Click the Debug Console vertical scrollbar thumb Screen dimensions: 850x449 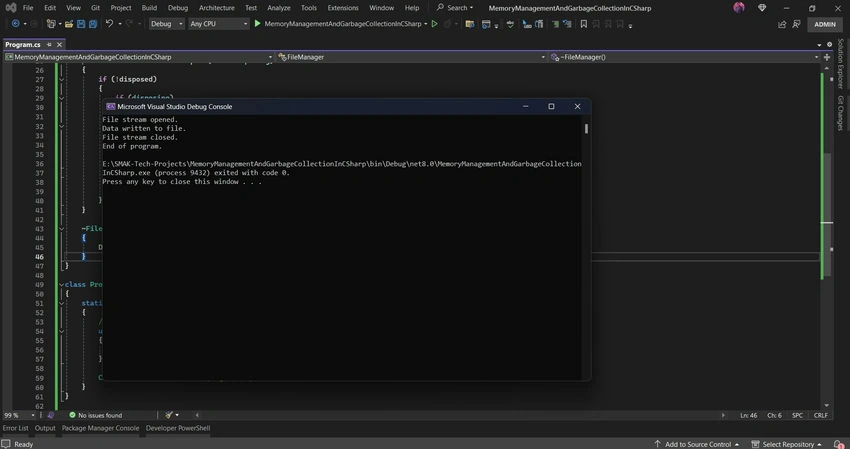586,129
